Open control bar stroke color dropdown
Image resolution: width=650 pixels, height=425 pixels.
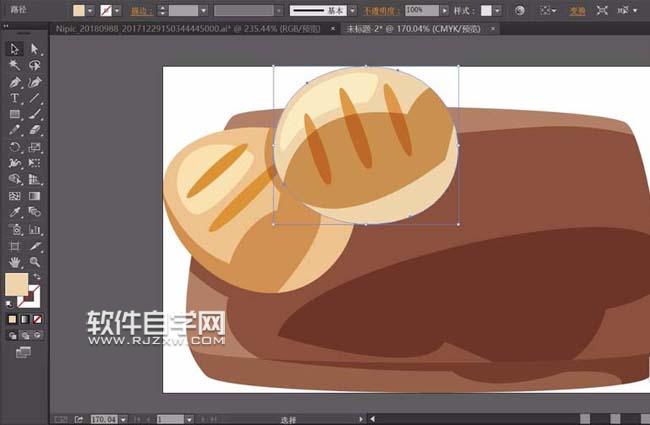coord(117,11)
